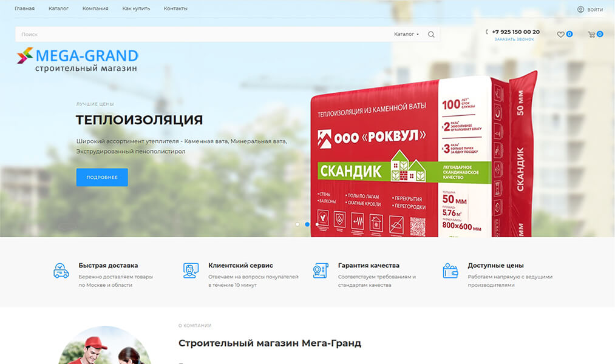Screen dimensions: 615x364
Task: Click the Подробнее button
Action: point(102,177)
